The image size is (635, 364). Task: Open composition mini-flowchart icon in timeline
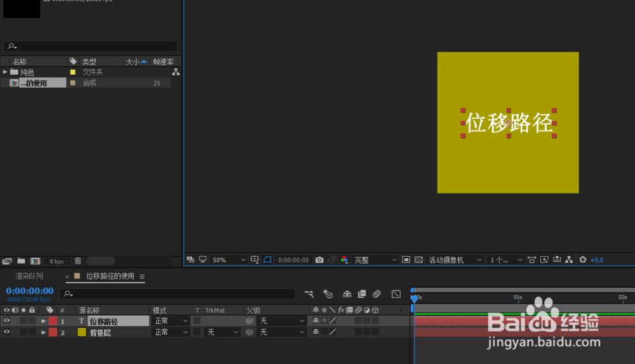click(x=309, y=294)
